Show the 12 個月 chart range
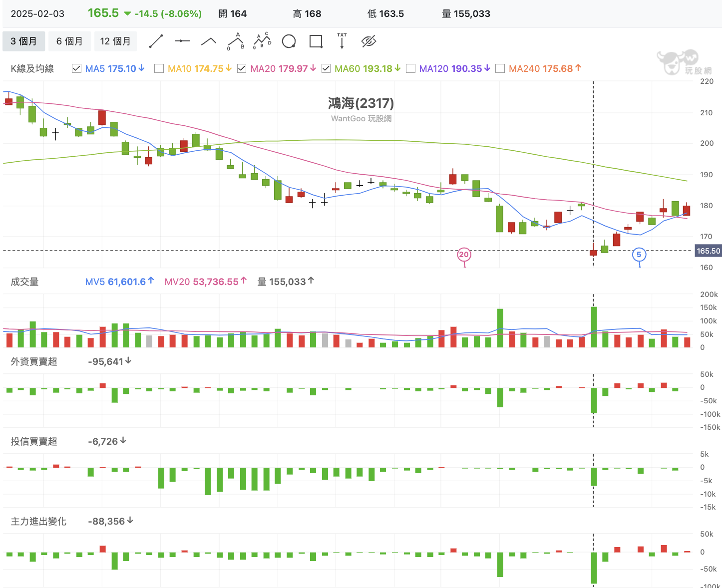The height and width of the screenshot is (588, 722). [x=115, y=41]
